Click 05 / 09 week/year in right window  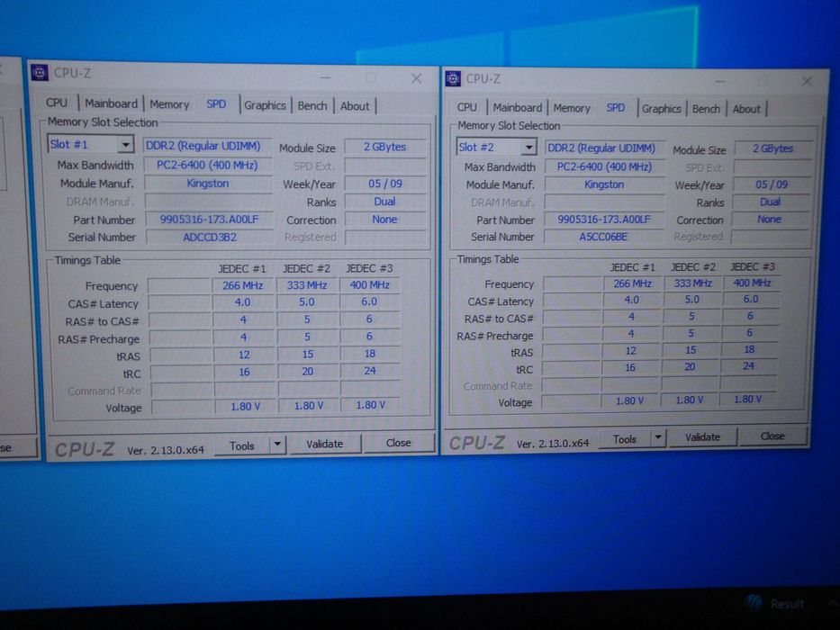click(x=772, y=184)
